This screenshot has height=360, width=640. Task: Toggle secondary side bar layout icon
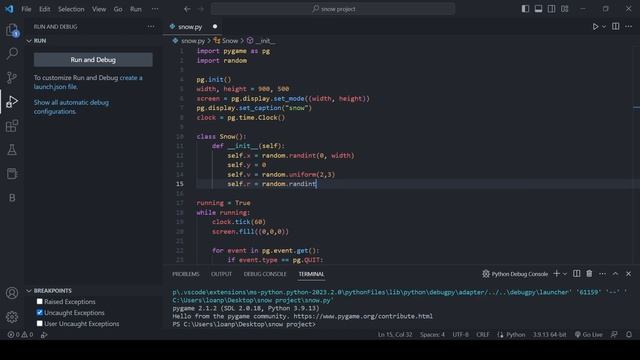[551, 9]
